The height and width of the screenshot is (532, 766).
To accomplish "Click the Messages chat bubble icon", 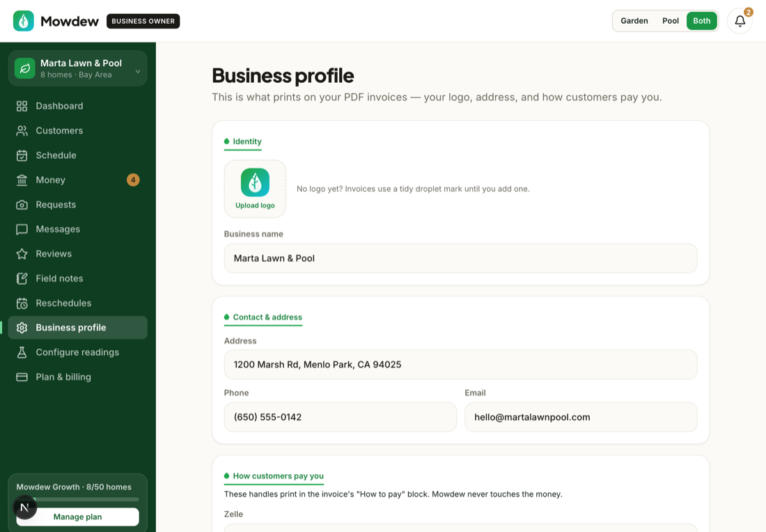I will click(x=22, y=229).
